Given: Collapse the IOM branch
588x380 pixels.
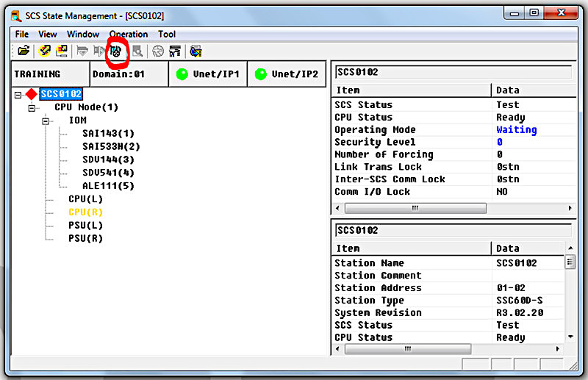Looking at the screenshot, I should 46,121.
